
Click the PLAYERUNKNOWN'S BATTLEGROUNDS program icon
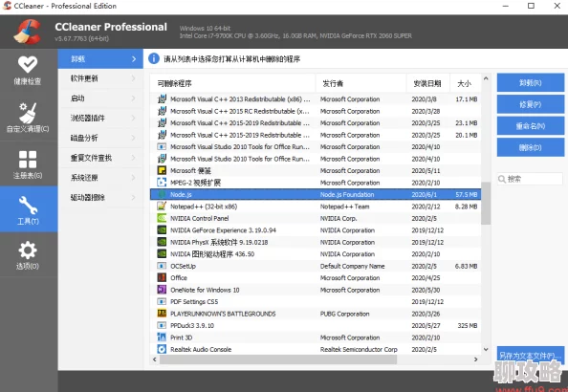(162, 314)
